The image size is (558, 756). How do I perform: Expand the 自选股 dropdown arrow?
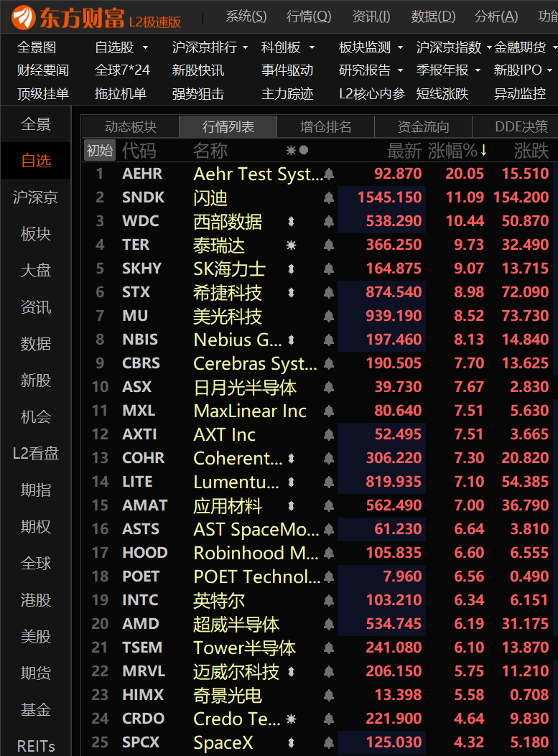(x=145, y=47)
